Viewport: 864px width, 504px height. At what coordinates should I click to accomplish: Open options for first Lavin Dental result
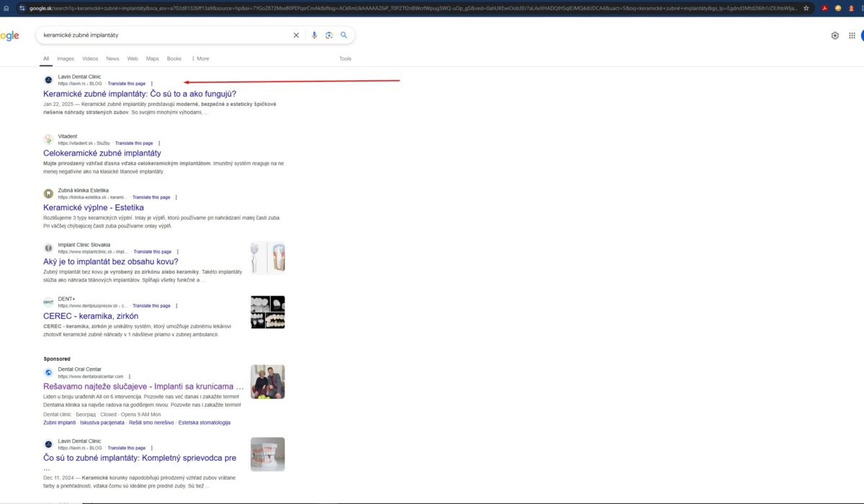[x=151, y=84]
